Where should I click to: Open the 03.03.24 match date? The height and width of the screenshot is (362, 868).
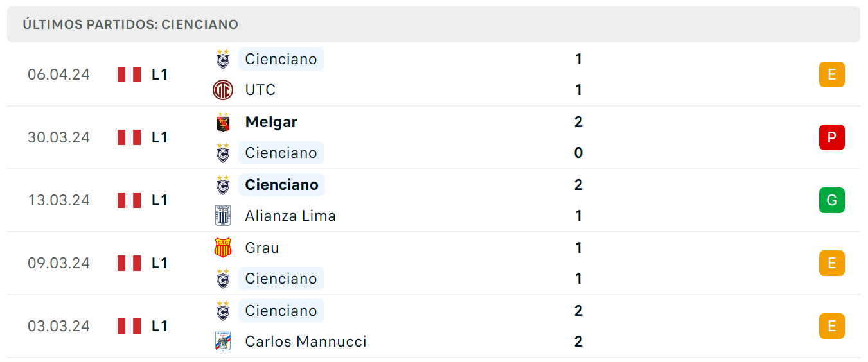58,326
